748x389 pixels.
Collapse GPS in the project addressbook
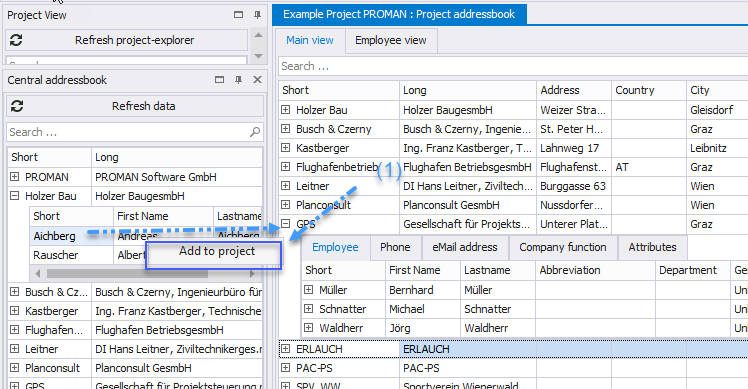(x=286, y=223)
